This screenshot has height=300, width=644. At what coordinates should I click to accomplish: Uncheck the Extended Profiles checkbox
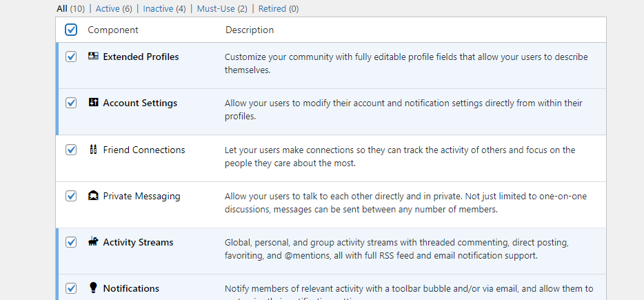(x=71, y=57)
